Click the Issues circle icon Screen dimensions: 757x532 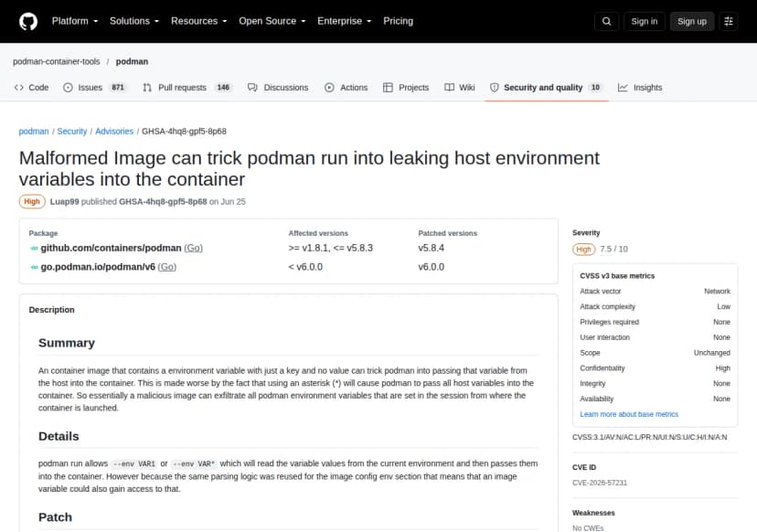click(x=68, y=88)
